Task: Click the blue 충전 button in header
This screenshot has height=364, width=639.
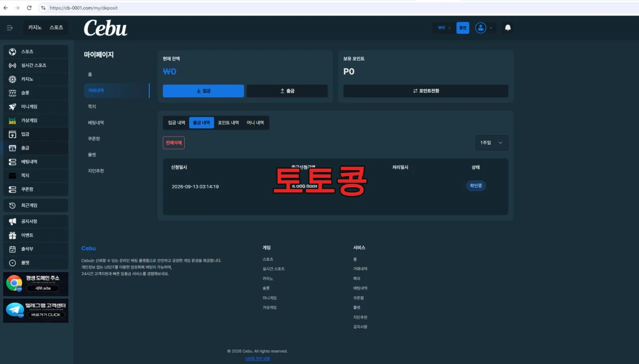Action: click(x=463, y=28)
